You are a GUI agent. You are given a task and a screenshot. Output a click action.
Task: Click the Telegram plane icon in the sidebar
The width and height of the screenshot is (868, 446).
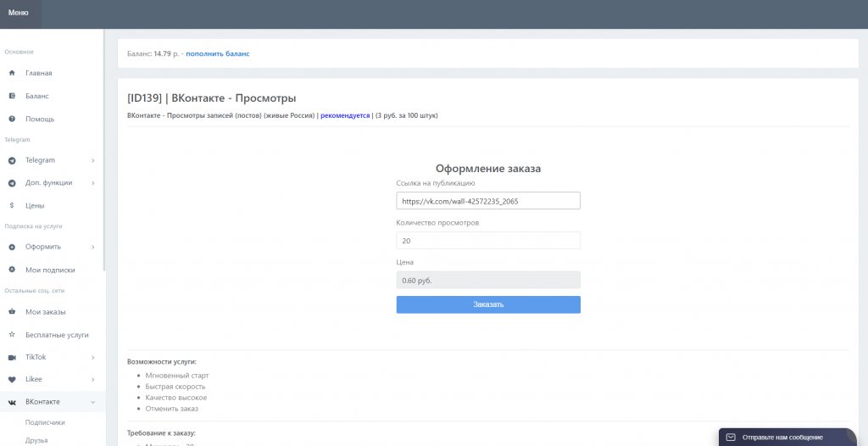click(12, 160)
